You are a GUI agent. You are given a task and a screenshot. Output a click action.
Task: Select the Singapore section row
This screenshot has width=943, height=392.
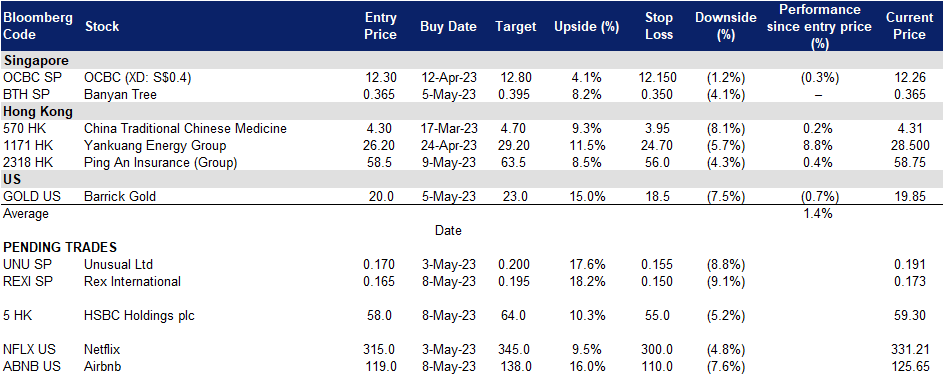point(472,61)
